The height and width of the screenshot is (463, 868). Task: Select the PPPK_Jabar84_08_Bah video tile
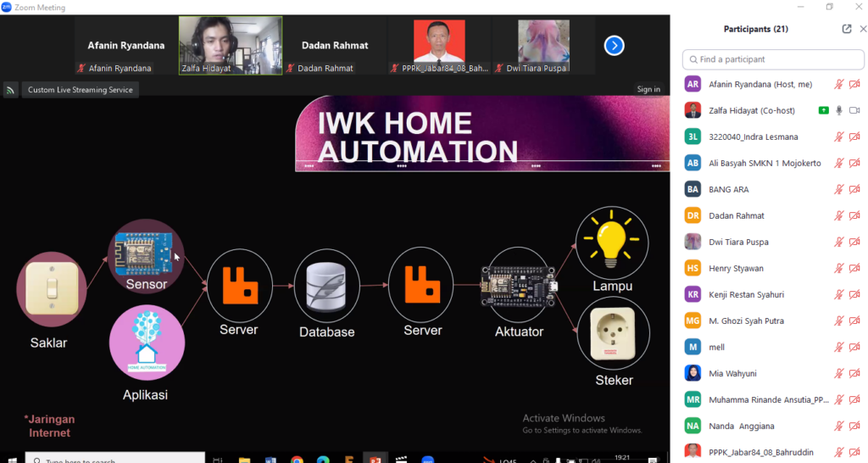point(440,46)
